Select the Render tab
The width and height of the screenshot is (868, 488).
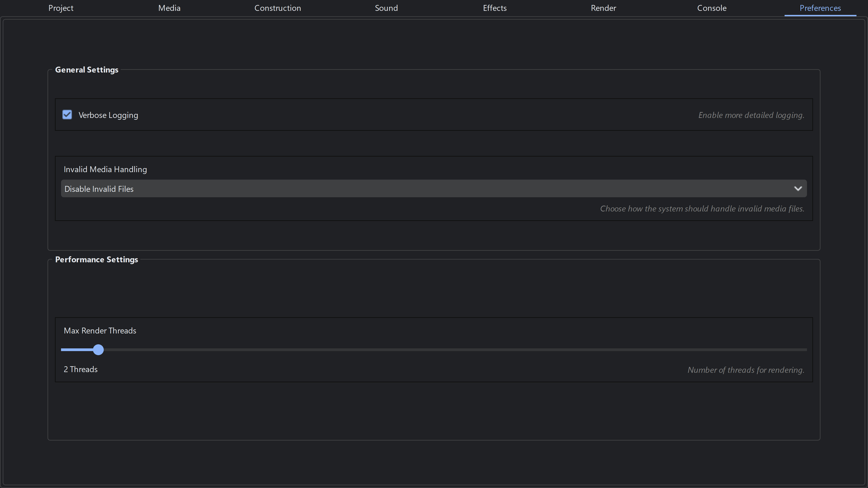coord(603,8)
